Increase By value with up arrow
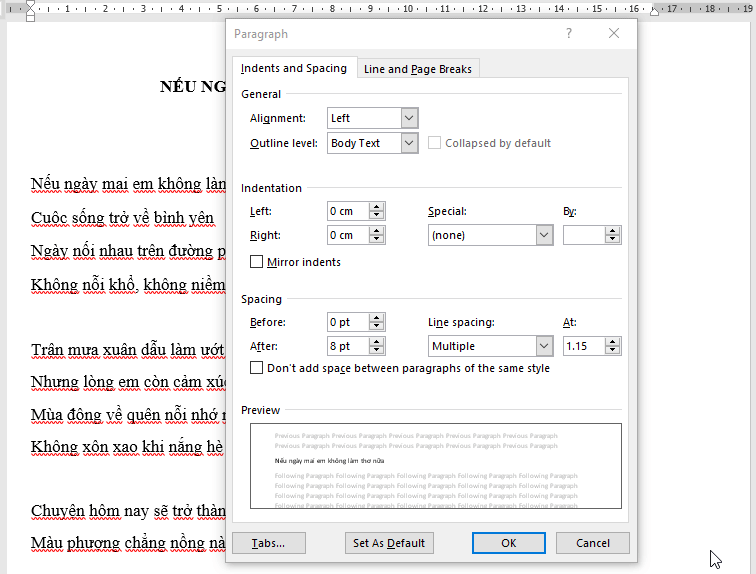Viewport: 756px width, 574px height. tap(613, 231)
